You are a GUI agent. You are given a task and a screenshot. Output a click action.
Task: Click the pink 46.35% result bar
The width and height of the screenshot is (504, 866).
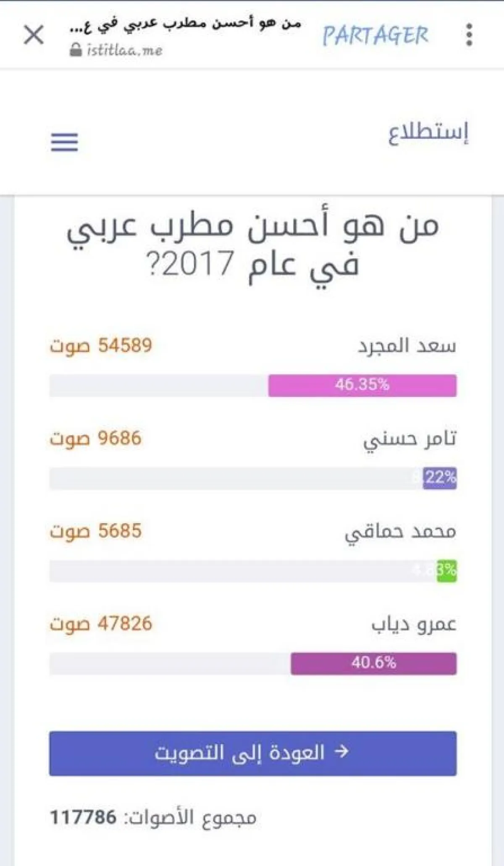tap(362, 385)
